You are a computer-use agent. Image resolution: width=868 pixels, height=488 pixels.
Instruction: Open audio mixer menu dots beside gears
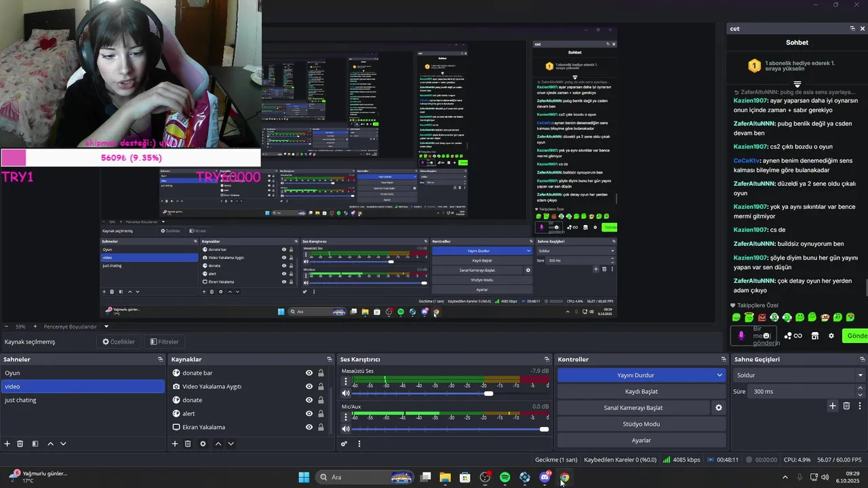359,444
